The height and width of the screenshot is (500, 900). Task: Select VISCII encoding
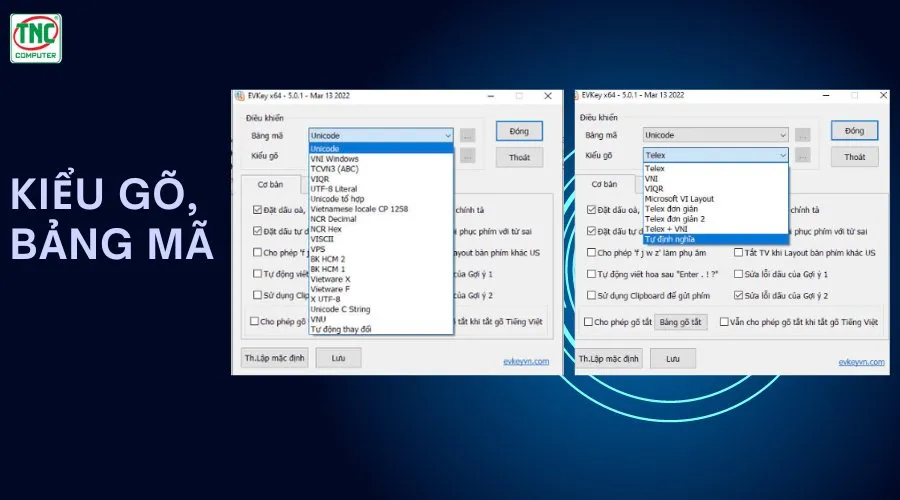pos(381,239)
